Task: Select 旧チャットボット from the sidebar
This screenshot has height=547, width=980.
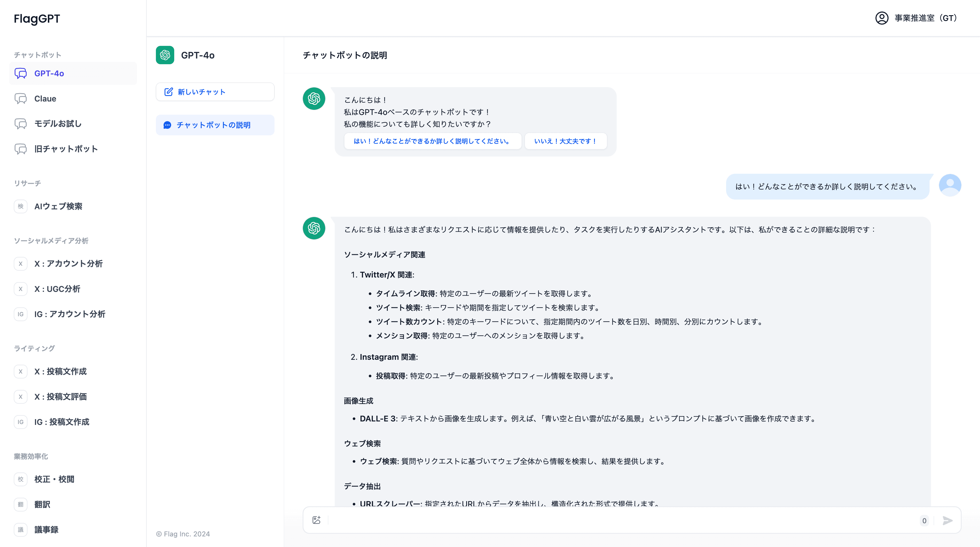Action: [x=65, y=149]
